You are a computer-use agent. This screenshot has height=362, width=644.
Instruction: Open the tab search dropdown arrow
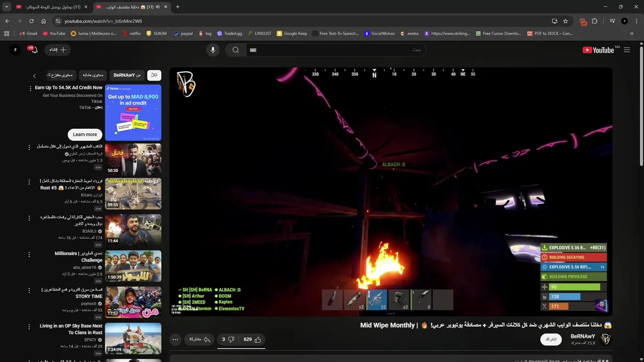(x=7, y=7)
